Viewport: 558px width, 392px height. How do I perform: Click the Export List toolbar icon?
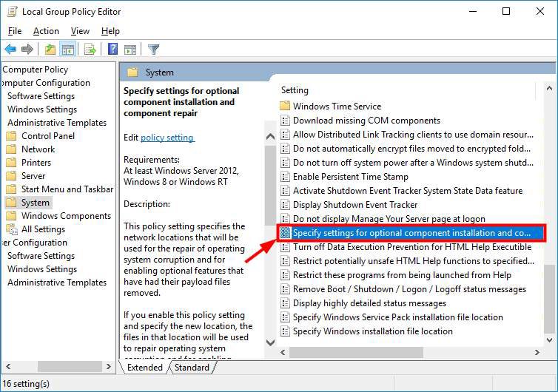[90, 50]
